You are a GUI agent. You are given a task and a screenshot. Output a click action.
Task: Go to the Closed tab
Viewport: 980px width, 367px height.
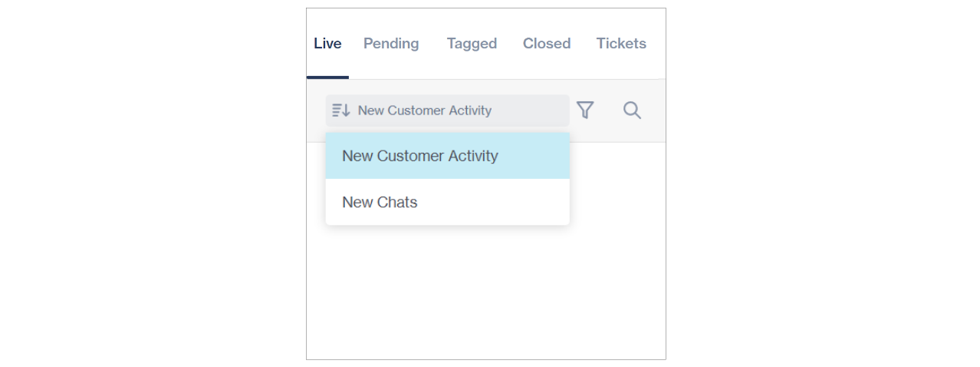point(547,44)
